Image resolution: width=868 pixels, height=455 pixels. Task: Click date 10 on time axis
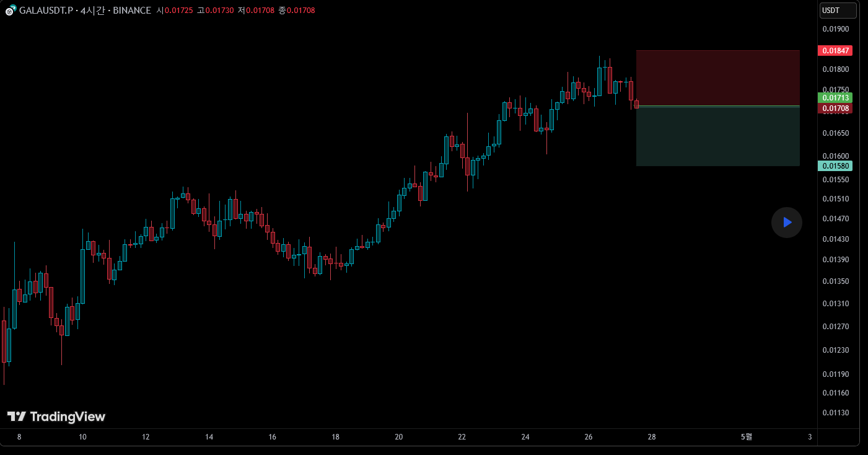(x=82, y=437)
